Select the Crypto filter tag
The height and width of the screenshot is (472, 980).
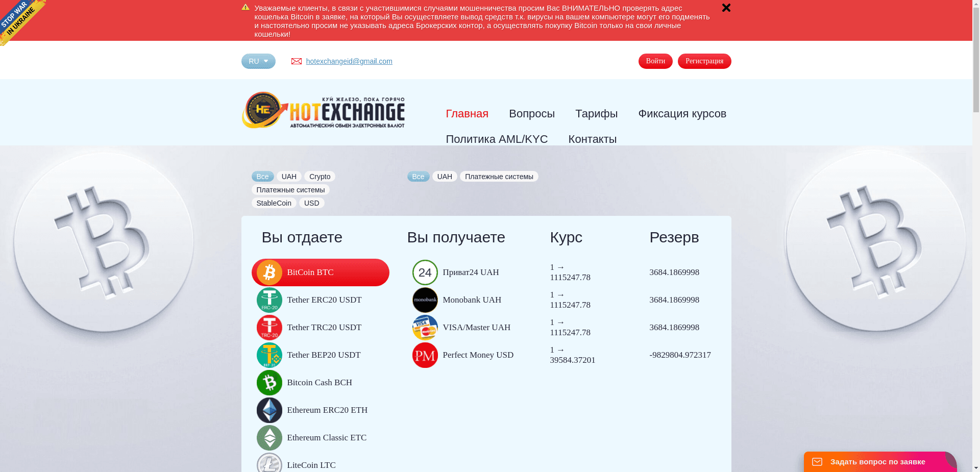(x=320, y=176)
